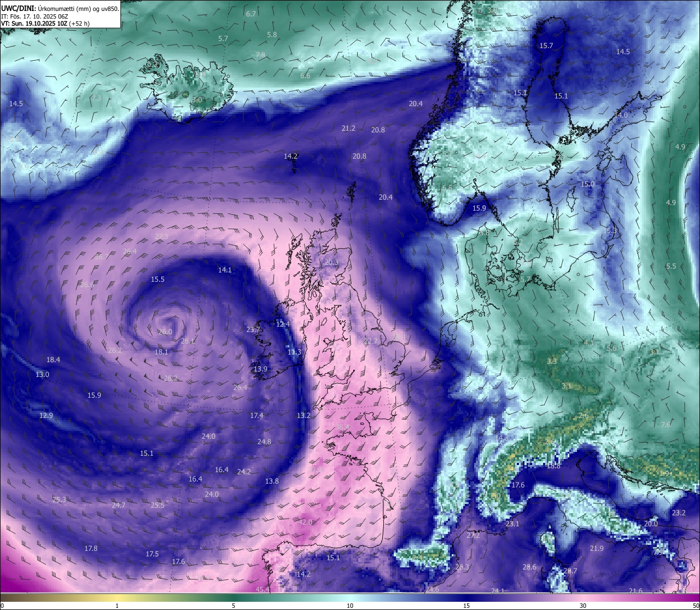The image size is (700, 610).
Task: Click the 17.8 value at the lower left
Action: pyautogui.click(x=91, y=549)
